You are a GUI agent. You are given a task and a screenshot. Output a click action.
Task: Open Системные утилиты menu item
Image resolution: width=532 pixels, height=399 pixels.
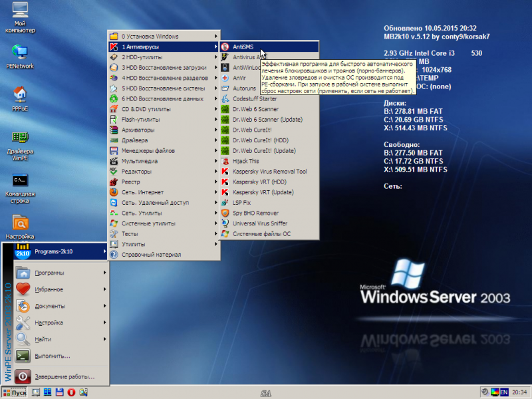164,223
